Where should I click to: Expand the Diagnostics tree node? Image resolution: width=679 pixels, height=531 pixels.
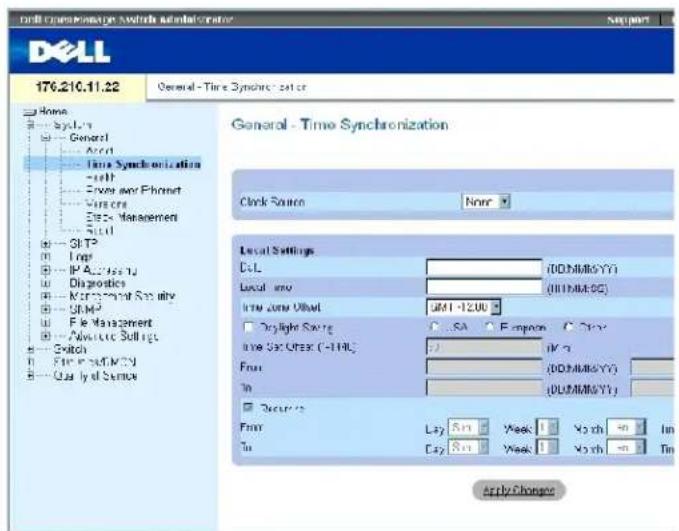(x=45, y=284)
